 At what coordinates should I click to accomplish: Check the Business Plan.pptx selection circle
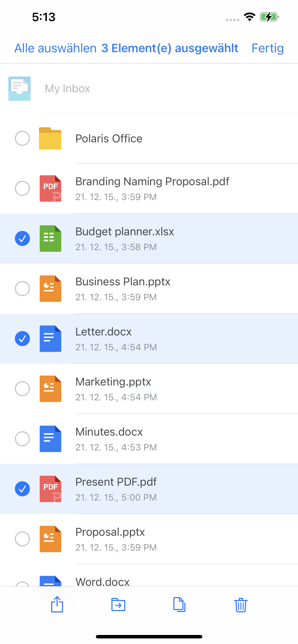click(x=22, y=288)
